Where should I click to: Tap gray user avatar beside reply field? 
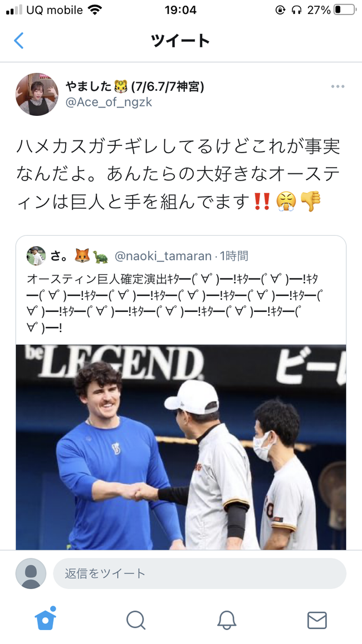(x=31, y=573)
